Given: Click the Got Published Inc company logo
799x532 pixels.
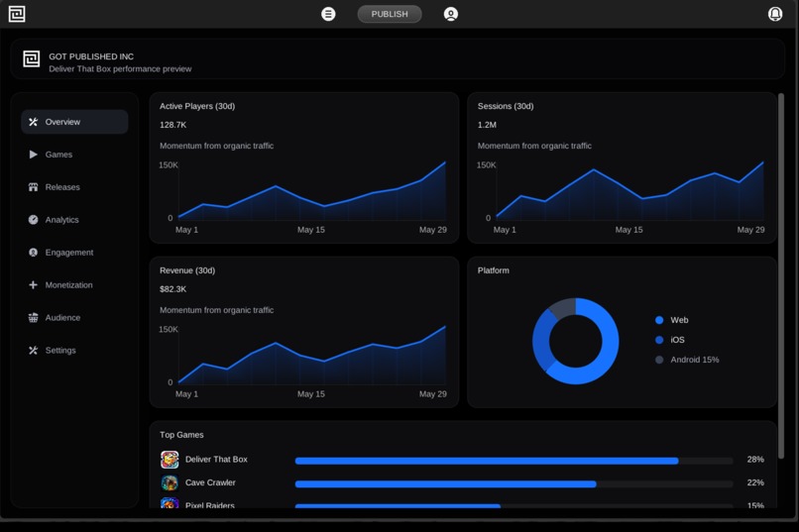Looking at the screenshot, I should click(31, 59).
